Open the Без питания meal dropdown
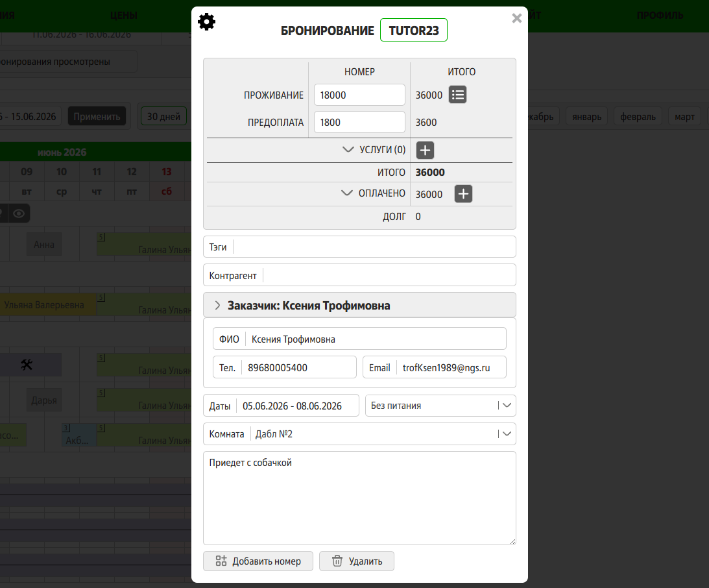Viewport: 709px width, 588px height. click(440, 405)
